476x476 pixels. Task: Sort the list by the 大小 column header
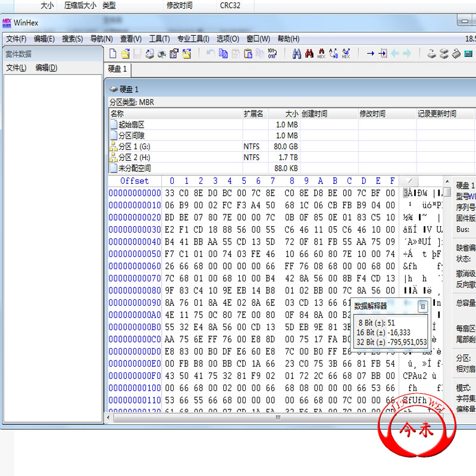click(291, 114)
